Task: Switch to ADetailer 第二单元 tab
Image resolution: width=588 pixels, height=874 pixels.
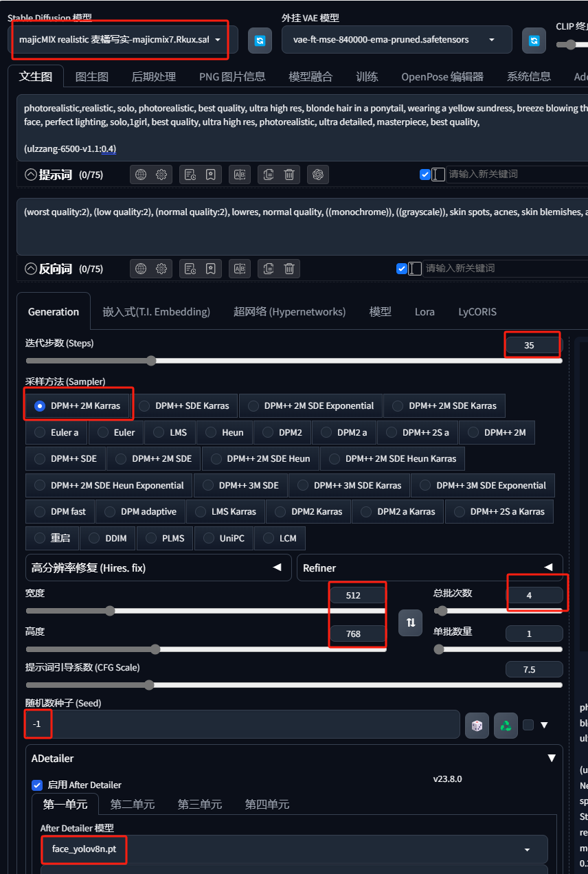Action: pyautogui.click(x=133, y=805)
